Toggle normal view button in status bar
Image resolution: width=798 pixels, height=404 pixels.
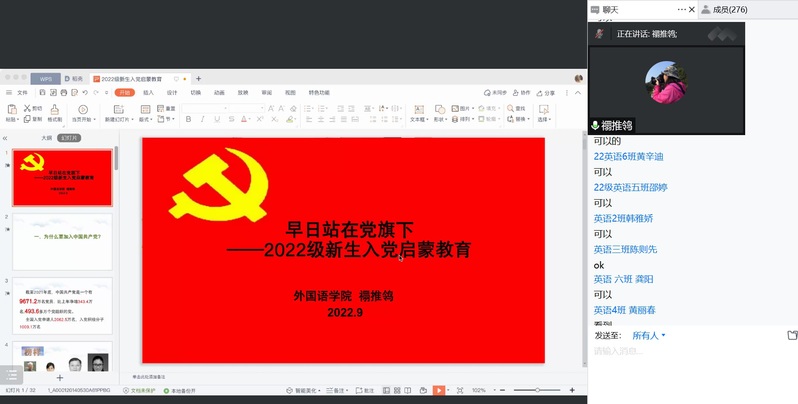386,390
